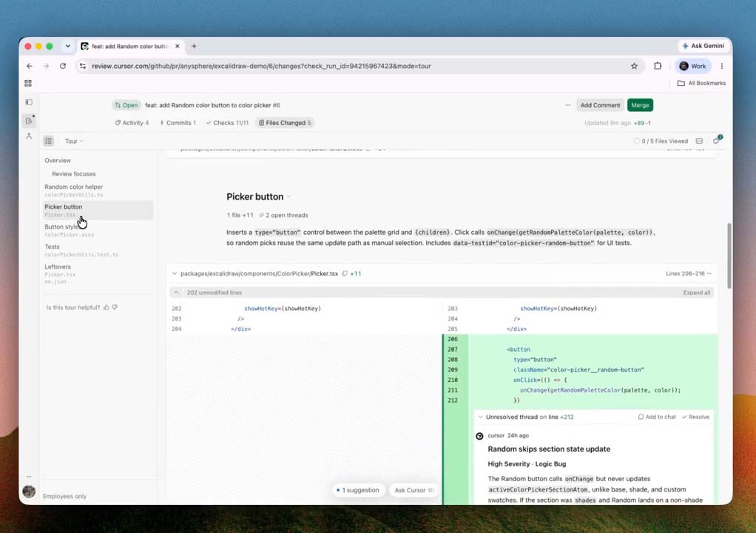This screenshot has height=533, width=756.
Task: Click the page vertical scrollbar
Action: pyautogui.click(x=729, y=255)
